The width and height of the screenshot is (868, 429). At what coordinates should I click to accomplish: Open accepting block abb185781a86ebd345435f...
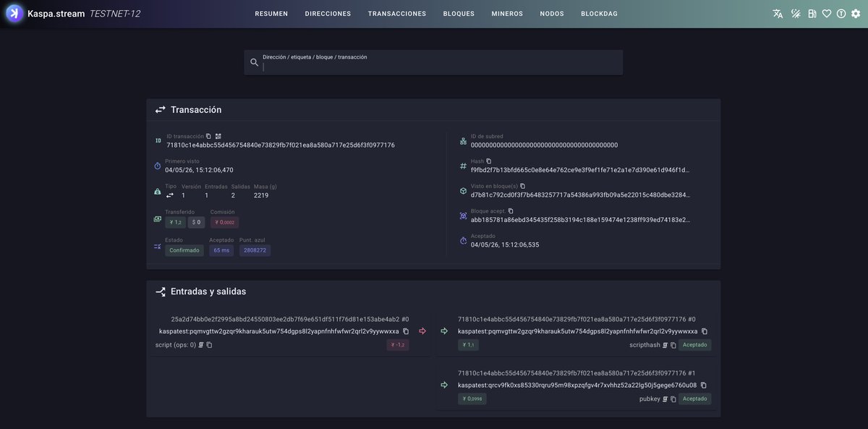pos(580,220)
